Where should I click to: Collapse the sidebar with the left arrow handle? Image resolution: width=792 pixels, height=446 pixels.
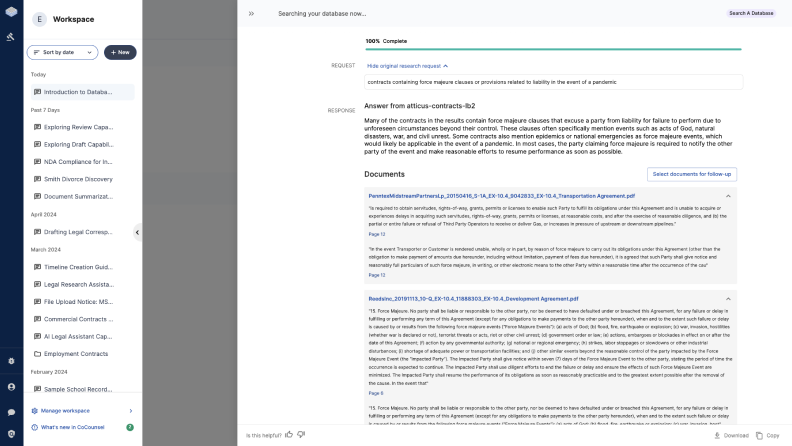coord(137,232)
